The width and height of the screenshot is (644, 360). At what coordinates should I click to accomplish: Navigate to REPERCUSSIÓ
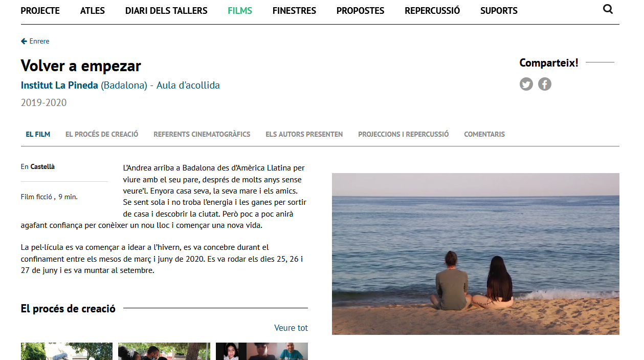432,10
